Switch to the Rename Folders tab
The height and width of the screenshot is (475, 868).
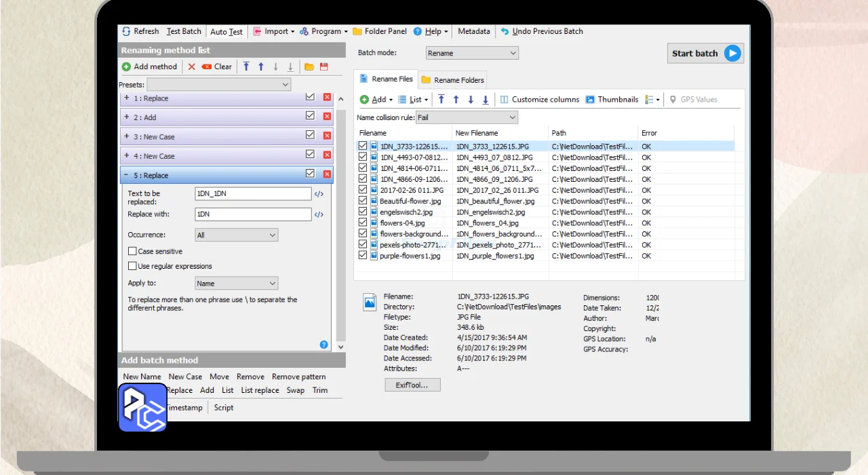452,80
